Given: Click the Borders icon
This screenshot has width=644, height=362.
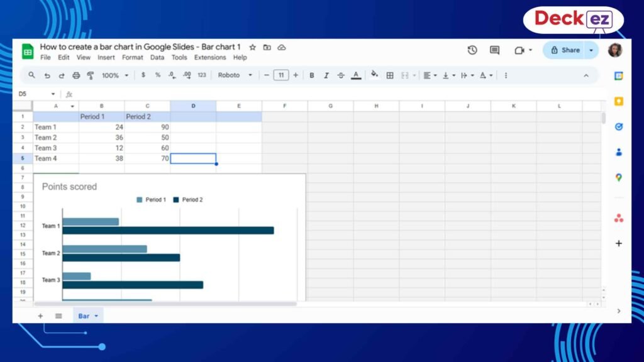Looking at the screenshot, I should point(389,75).
